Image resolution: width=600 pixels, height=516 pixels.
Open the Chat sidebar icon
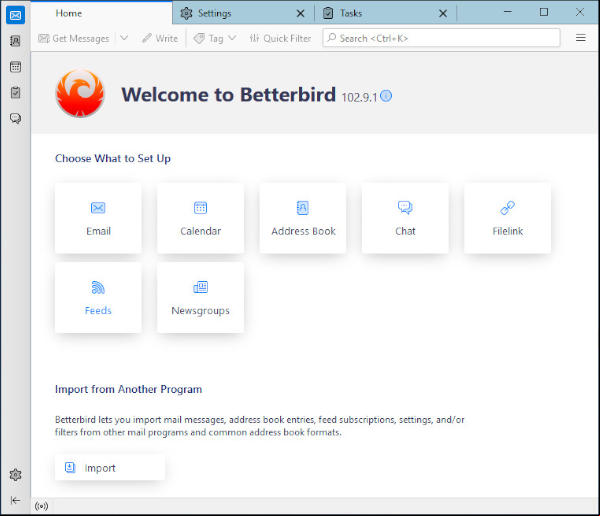pos(15,118)
